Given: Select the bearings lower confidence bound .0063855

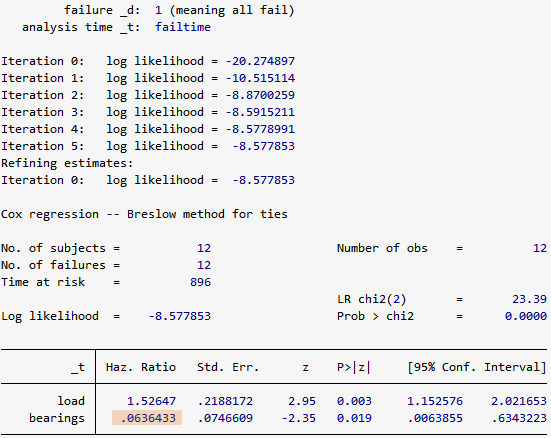Looking at the screenshot, I should click(x=435, y=418).
